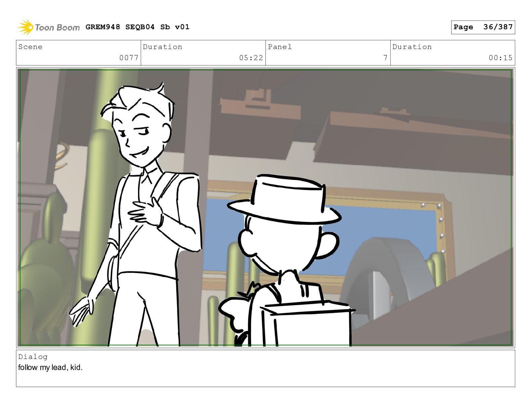Click the Duration label beside Panel

(x=412, y=47)
